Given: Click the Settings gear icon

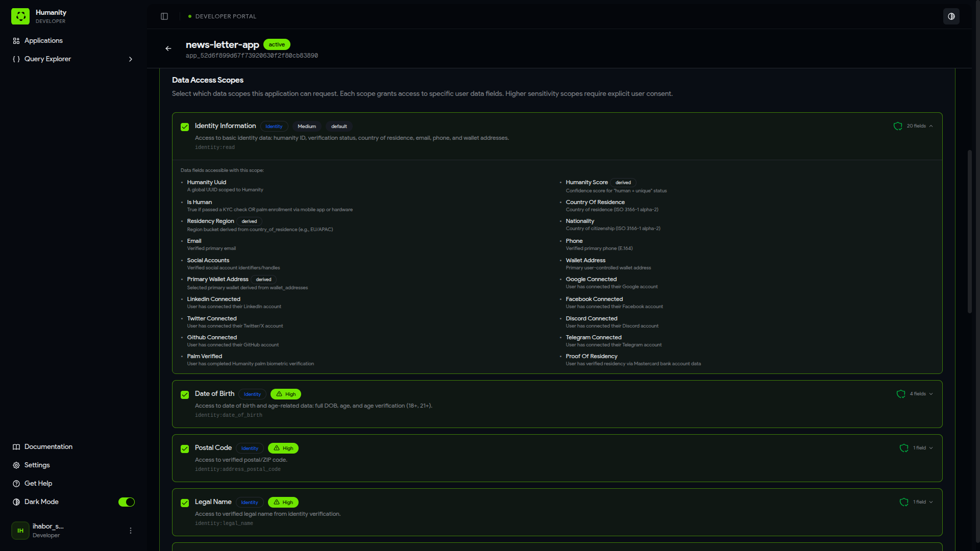Looking at the screenshot, I should tap(16, 465).
